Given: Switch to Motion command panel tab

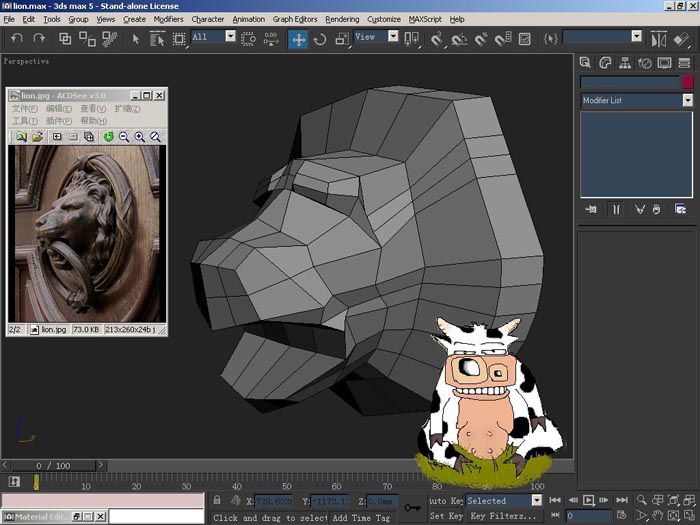Looking at the screenshot, I should pyautogui.click(x=645, y=63).
